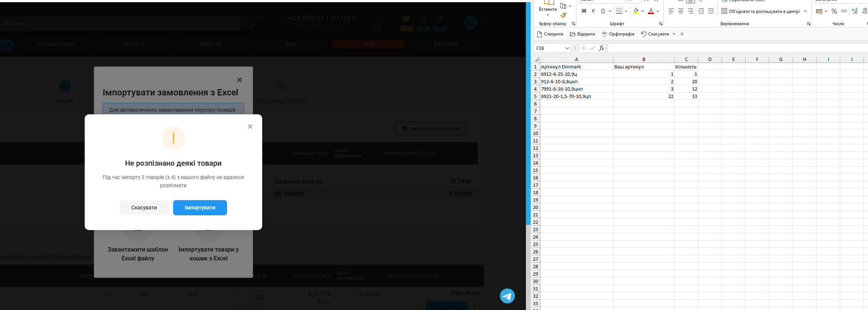Apply percent style to the cell
The height and width of the screenshot is (310, 868).
tap(834, 11)
